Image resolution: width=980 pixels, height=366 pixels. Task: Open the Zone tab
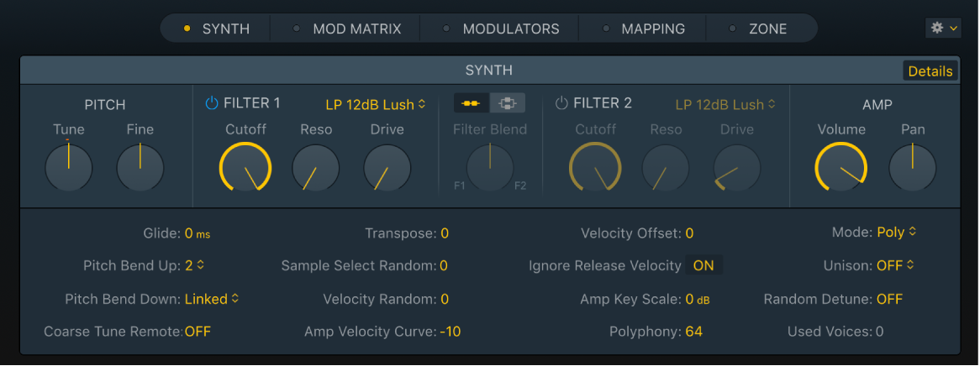[767, 29]
